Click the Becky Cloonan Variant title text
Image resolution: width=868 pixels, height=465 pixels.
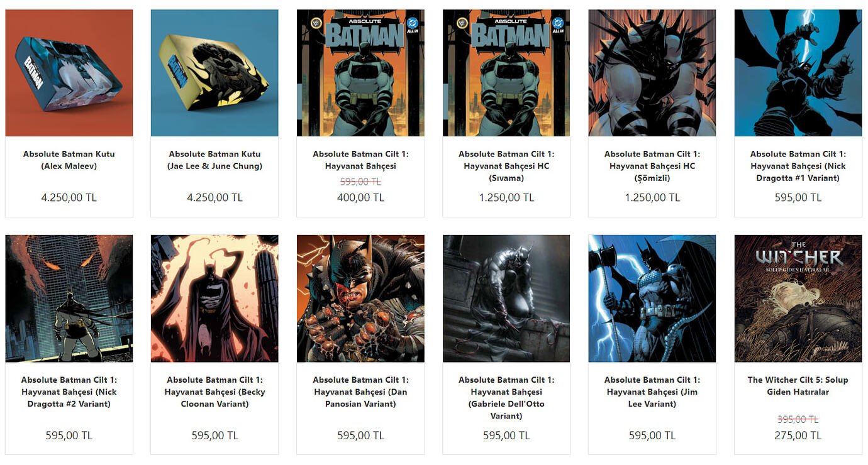tap(214, 392)
